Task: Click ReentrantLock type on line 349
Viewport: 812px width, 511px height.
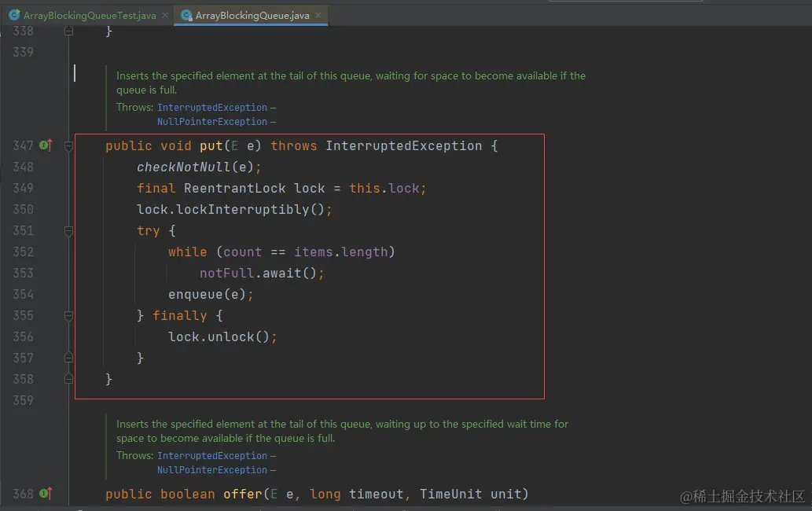Action: (234, 189)
